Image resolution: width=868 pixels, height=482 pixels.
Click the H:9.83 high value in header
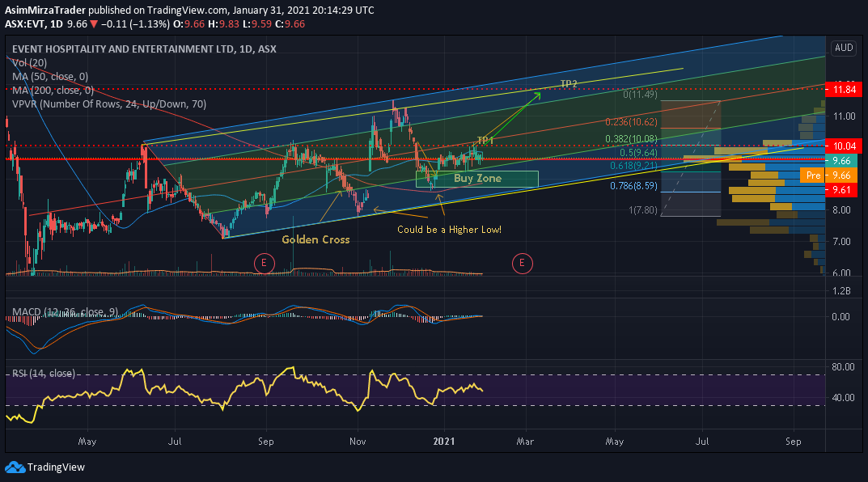tap(224, 23)
